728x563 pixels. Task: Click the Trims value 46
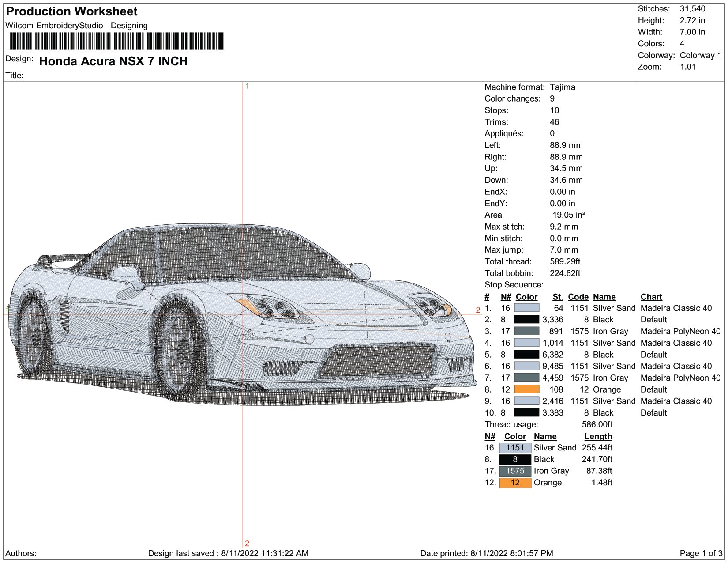point(555,122)
